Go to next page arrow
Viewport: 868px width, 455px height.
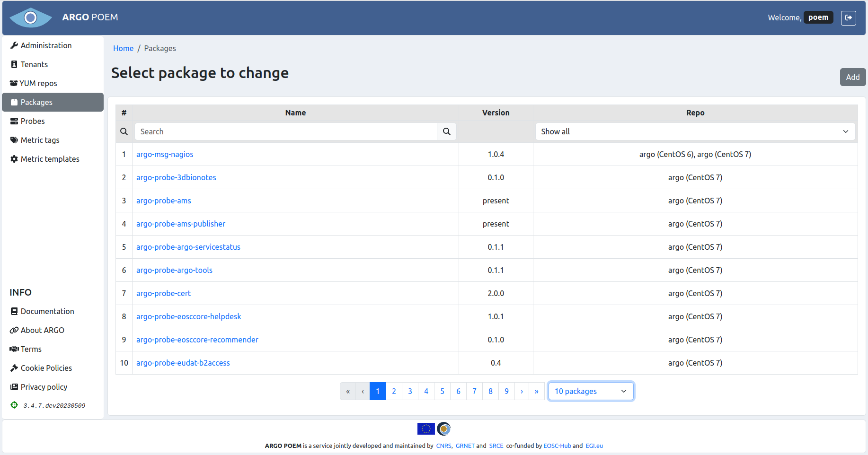522,391
